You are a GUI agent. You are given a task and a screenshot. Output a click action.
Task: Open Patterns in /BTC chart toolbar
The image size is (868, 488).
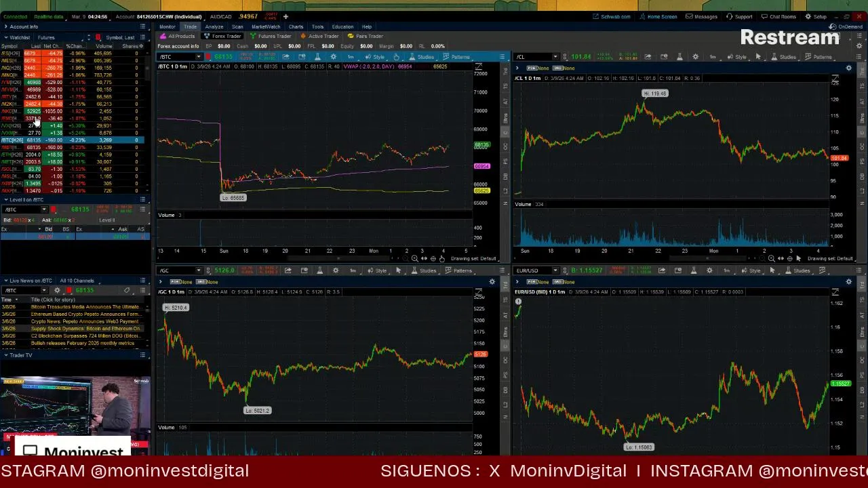tap(455, 57)
